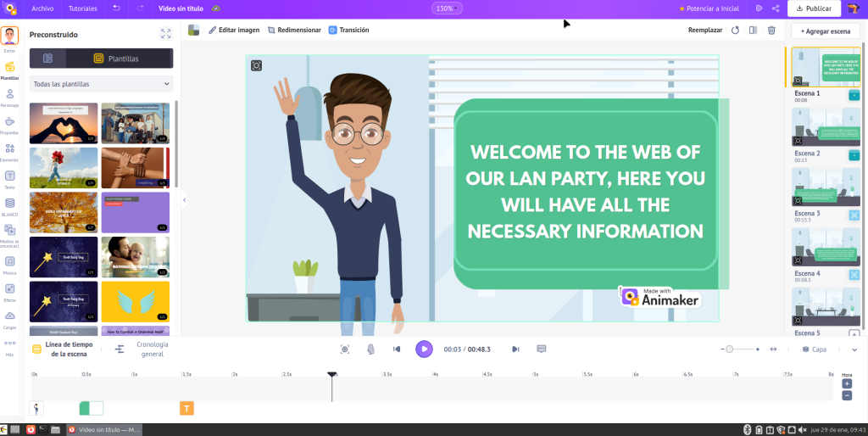Click the camera icon on canvas corner
The width and height of the screenshot is (868, 436).
pos(256,65)
